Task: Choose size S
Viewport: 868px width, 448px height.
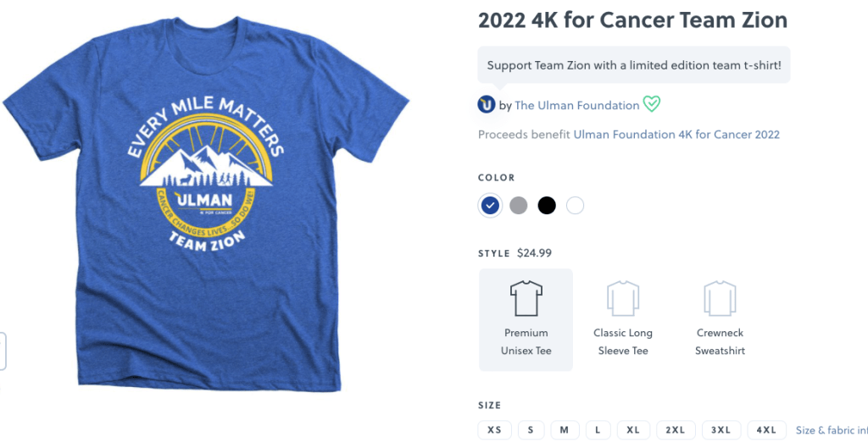Action: pyautogui.click(x=531, y=429)
